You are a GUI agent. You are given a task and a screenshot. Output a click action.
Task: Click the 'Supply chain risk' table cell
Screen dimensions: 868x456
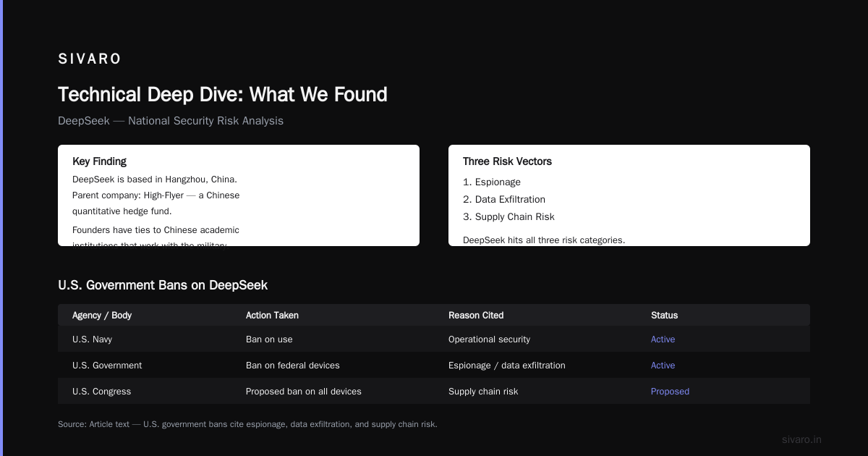tap(483, 392)
